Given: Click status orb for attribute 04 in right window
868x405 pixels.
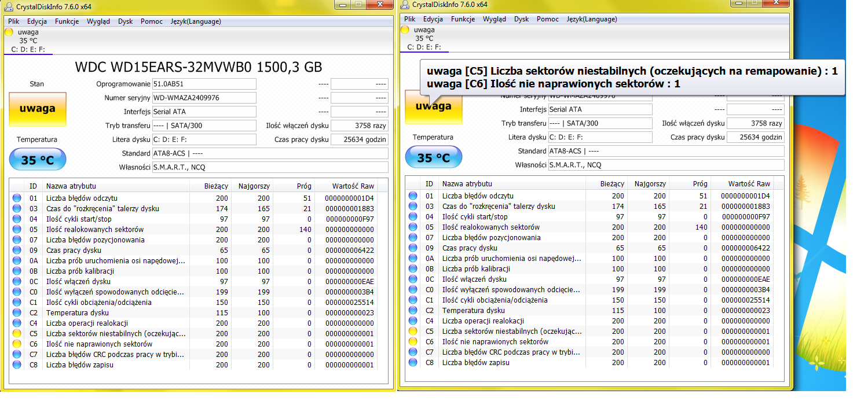Looking at the screenshot, I should tap(413, 216).
